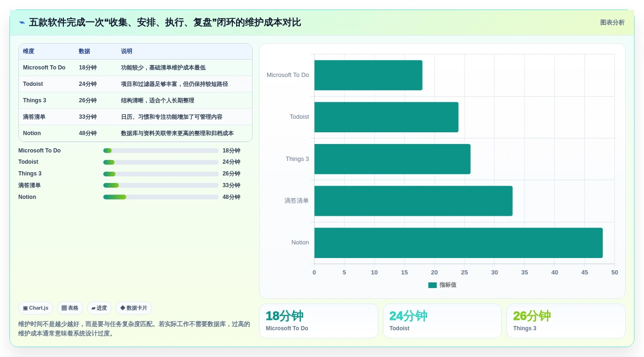This screenshot has height=357, width=644.
Task: Click the Todoist chart bar
Action: 386,117
